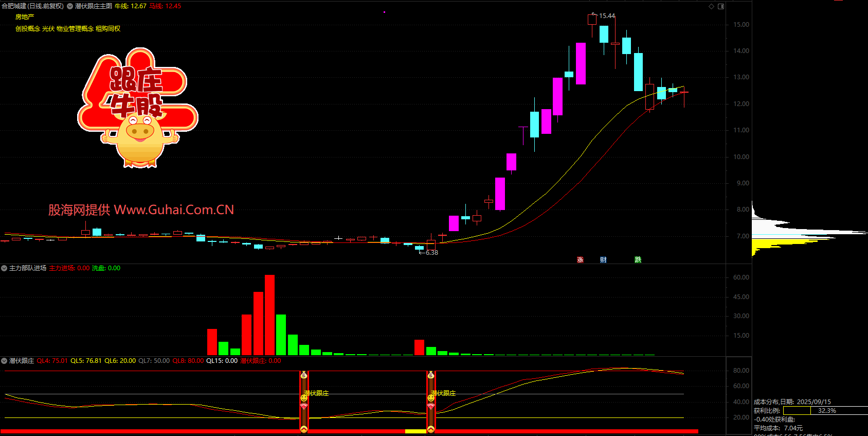The width and height of the screenshot is (868, 436).
Task: Click the 光伏 concept tag
Action: [x=48, y=29]
